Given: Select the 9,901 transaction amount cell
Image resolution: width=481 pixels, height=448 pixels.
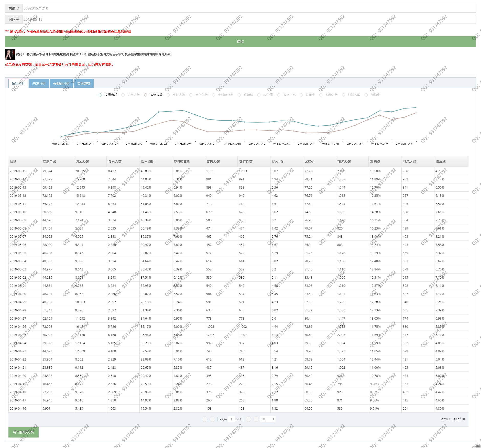Looking at the screenshot, I should (x=58, y=409).
